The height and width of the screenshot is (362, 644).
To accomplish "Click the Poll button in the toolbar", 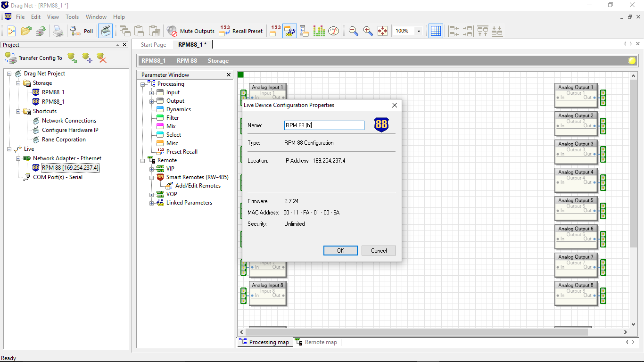I will pos(82,31).
